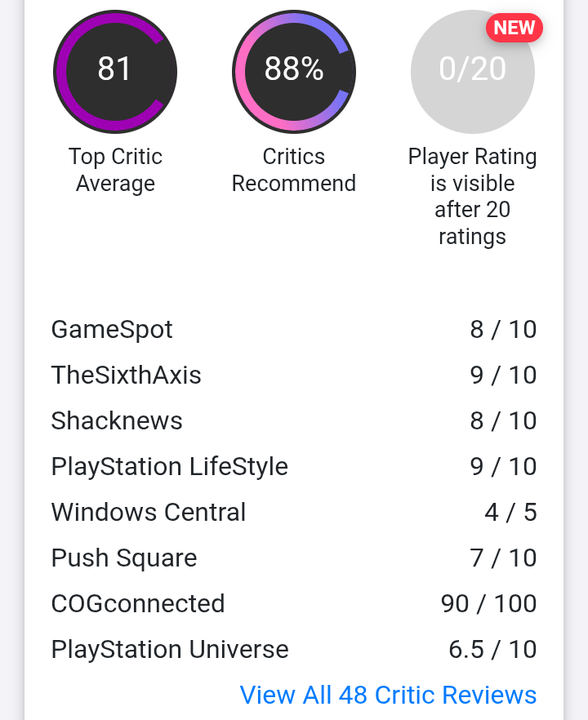Click the Top Critic Average label
This screenshot has height=720, width=588.
pyautogui.click(x=115, y=170)
